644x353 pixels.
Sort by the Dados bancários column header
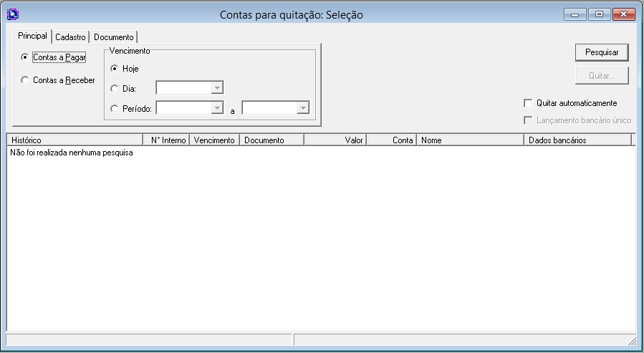click(x=578, y=140)
